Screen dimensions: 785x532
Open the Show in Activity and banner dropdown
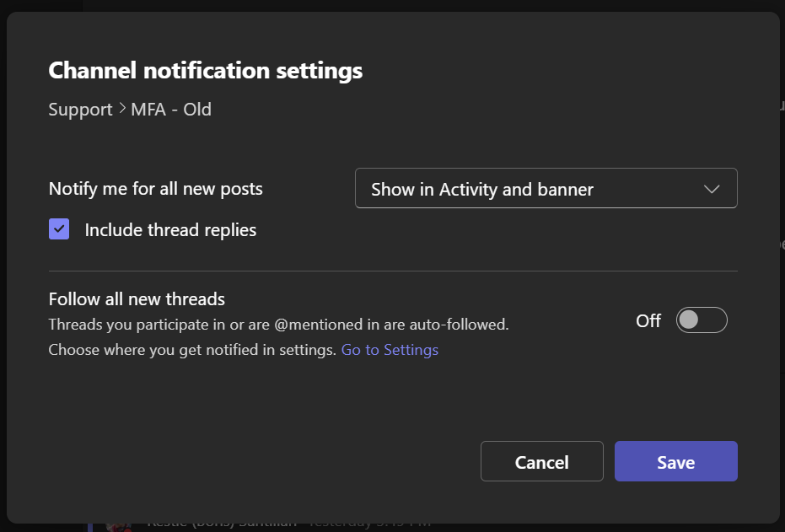[546, 188]
